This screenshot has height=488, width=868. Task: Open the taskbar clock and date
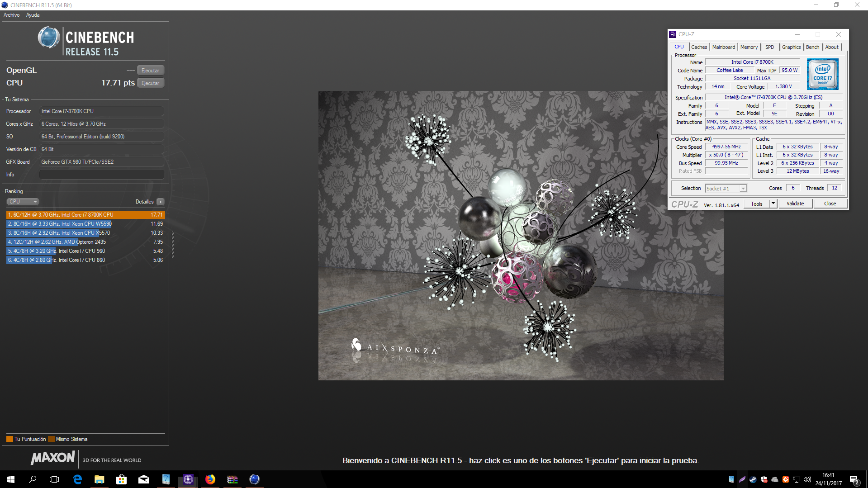(829, 479)
